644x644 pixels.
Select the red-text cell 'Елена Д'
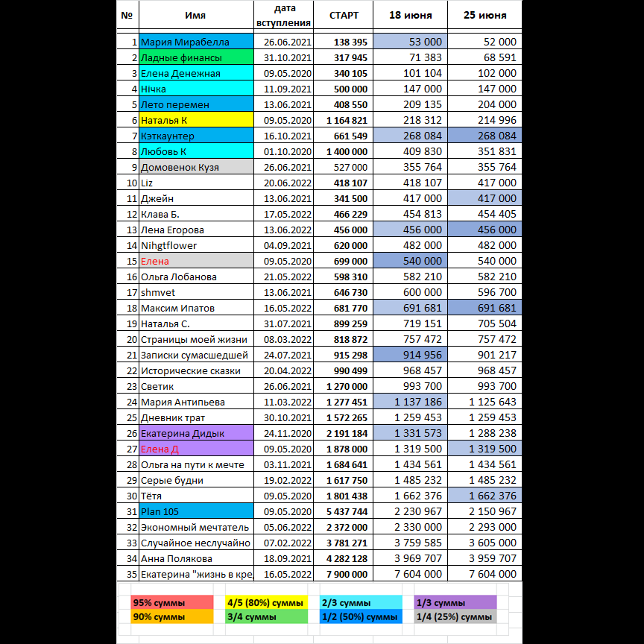196,449
